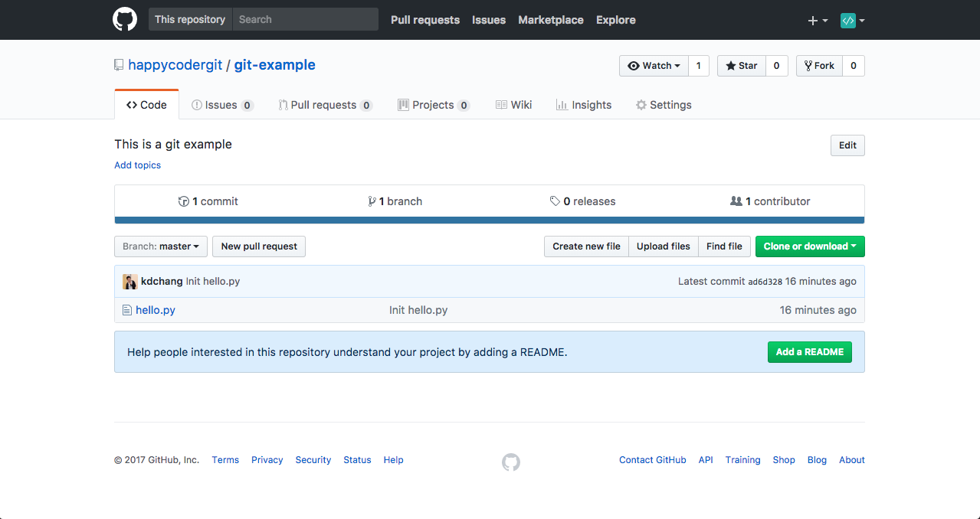Screen dimensions: 980x519
Task: Click the forks count 0
Action: click(854, 66)
